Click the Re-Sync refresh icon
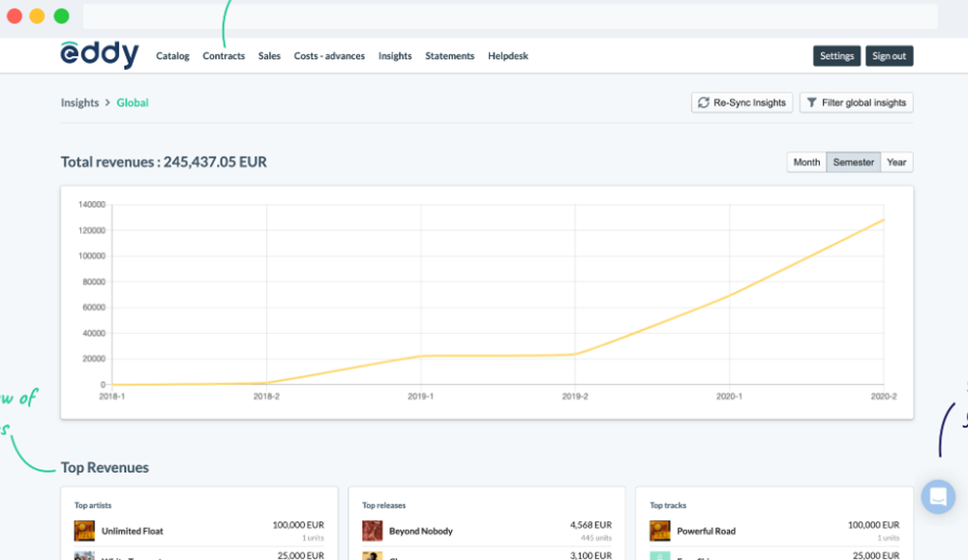 click(x=703, y=103)
